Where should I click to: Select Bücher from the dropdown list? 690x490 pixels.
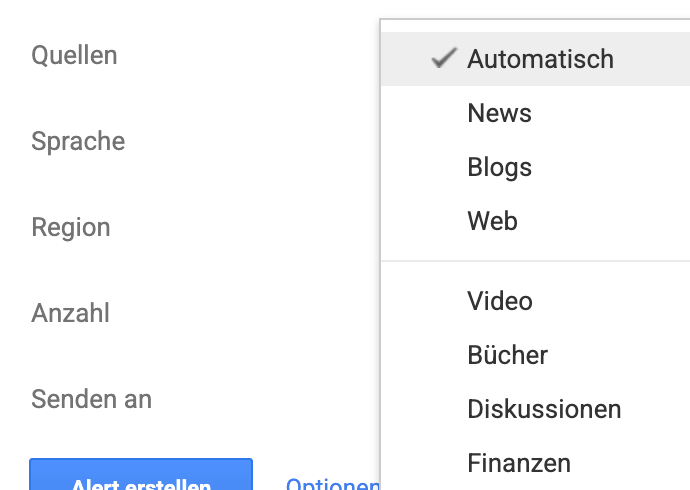[x=507, y=355]
